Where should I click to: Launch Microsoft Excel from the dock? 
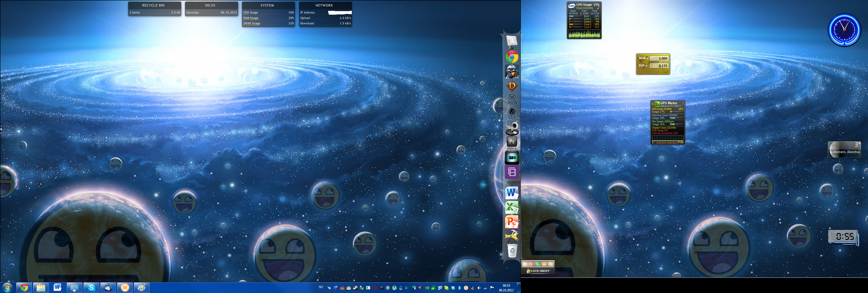(x=512, y=207)
